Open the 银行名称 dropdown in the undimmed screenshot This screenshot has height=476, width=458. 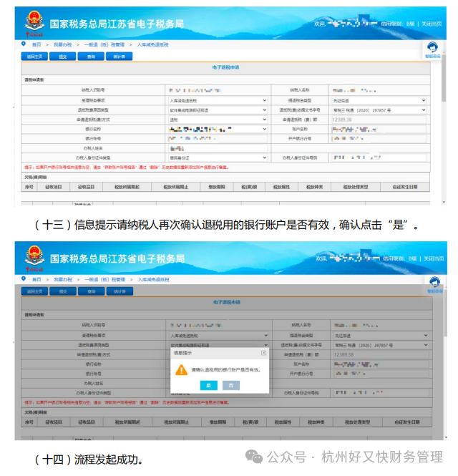coord(218,129)
